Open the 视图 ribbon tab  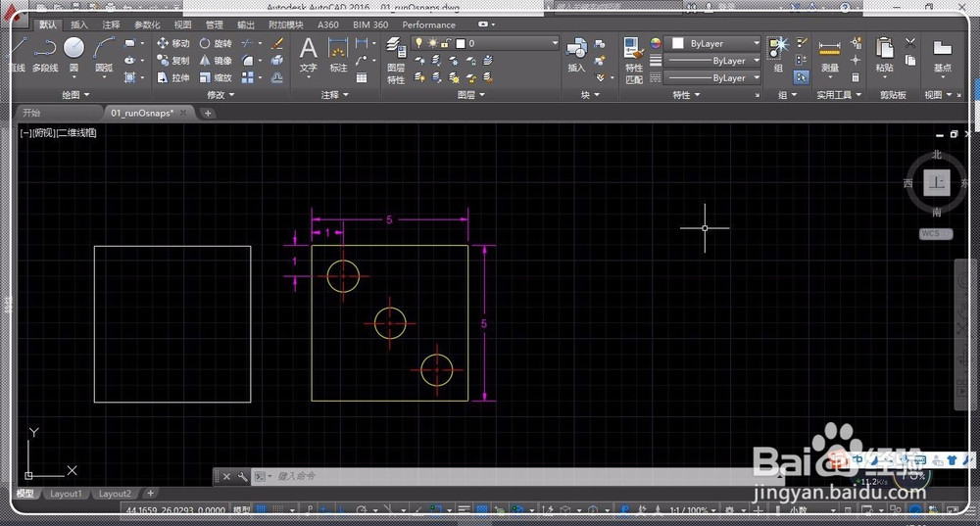(x=182, y=25)
